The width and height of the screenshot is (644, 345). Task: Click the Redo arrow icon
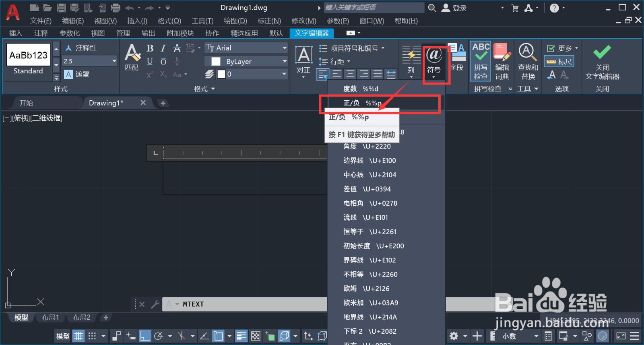tap(149, 8)
